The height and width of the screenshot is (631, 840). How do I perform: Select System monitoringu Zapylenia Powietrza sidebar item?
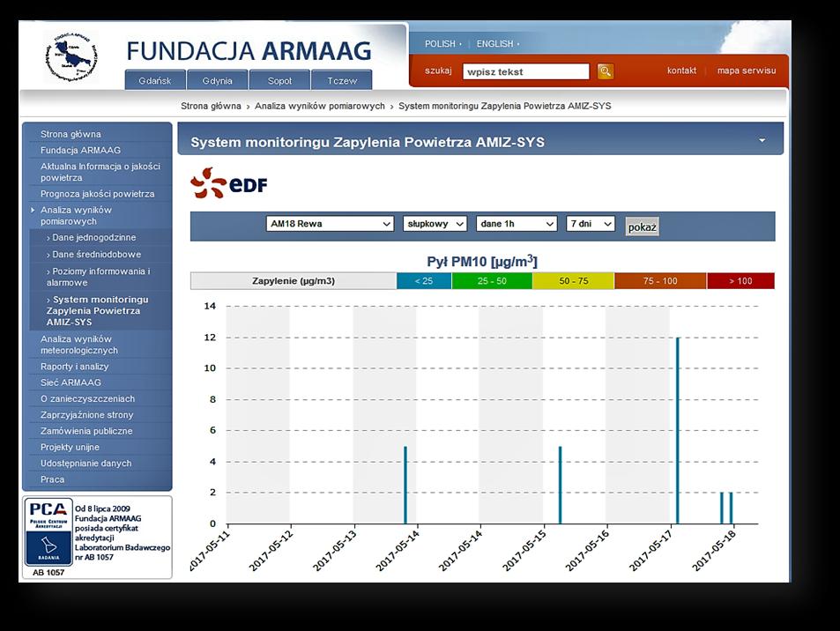[98, 311]
